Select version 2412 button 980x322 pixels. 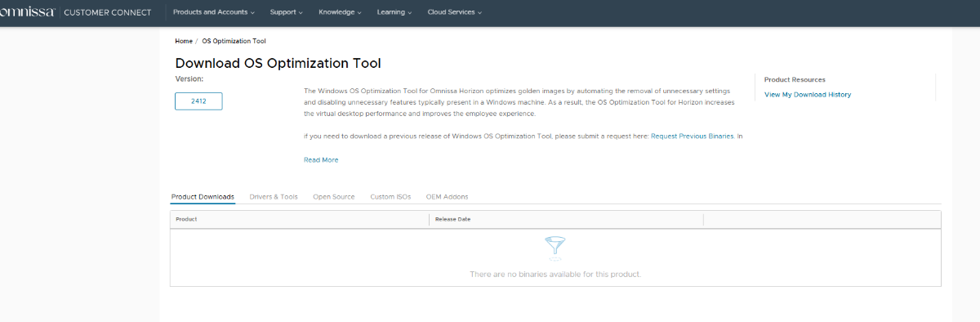[198, 101]
